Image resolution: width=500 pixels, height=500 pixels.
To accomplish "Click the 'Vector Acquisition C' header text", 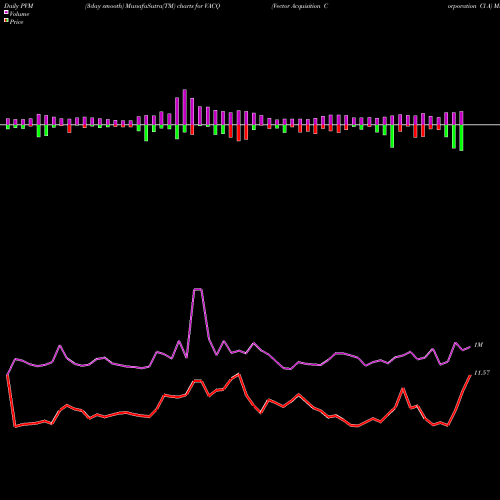I will 300,6.
